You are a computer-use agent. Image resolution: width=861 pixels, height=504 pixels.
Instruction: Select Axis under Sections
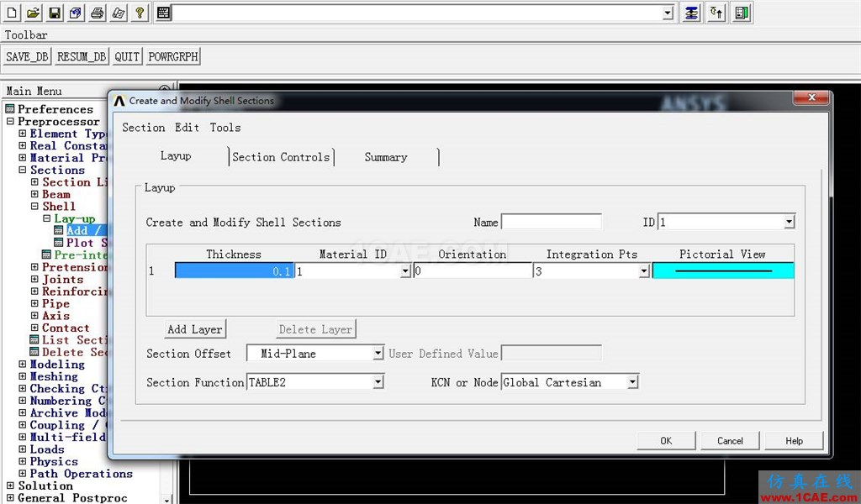coord(56,315)
